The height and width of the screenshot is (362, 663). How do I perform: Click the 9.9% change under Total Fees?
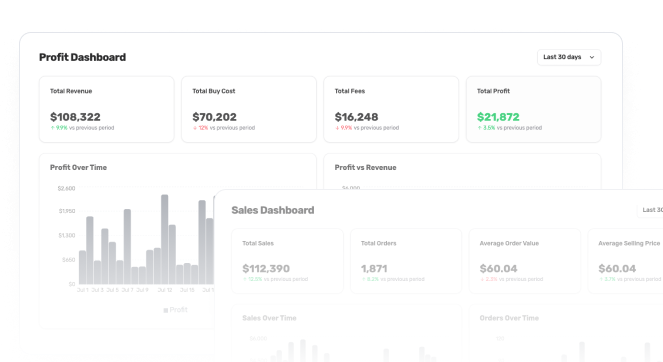(344, 128)
